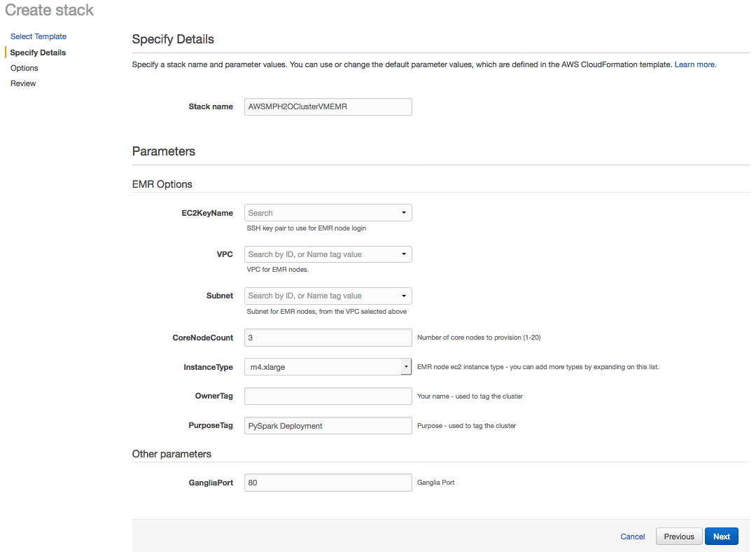
Task: Click the CoreNodeCount field containing 3
Action: 328,337
